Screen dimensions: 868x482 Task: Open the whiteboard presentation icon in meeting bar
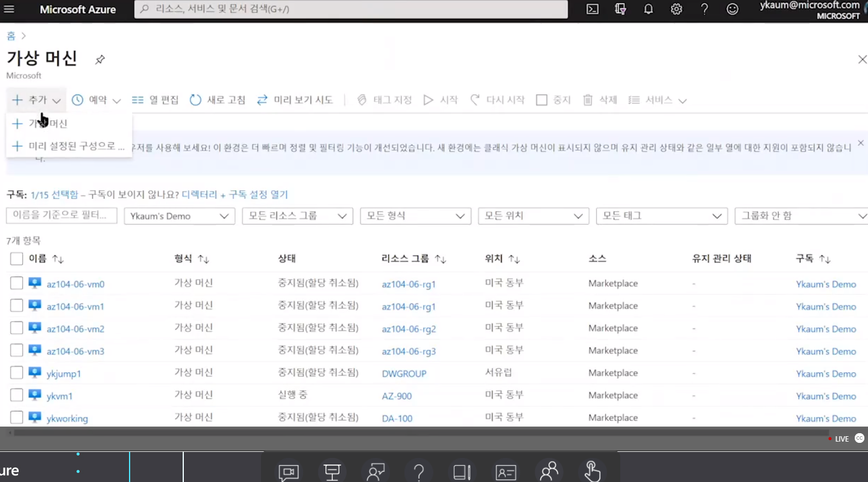[x=332, y=472]
